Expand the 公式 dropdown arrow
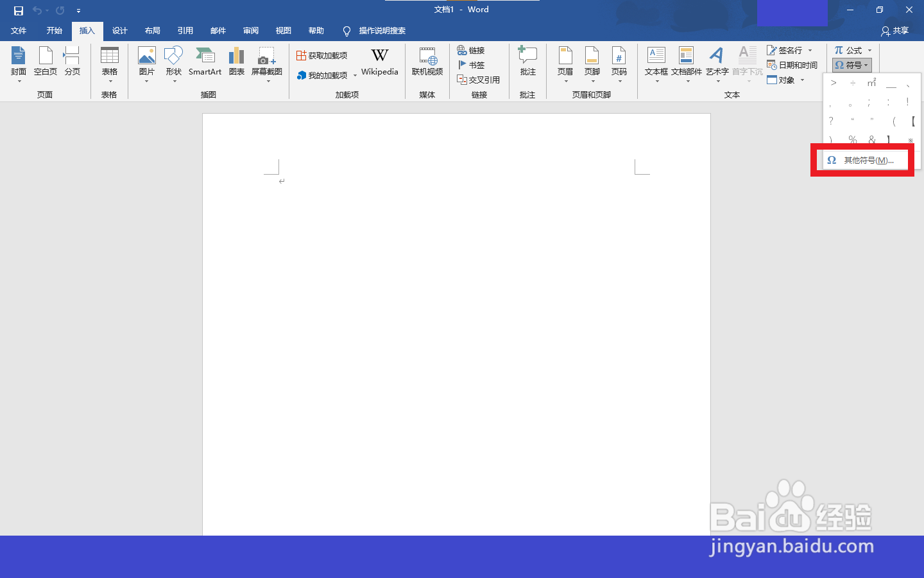The width and height of the screenshot is (924, 578). pos(869,50)
